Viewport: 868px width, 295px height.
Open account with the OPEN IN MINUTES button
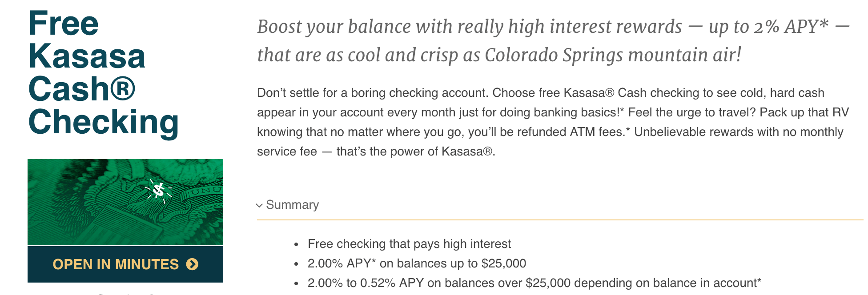point(125,264)
